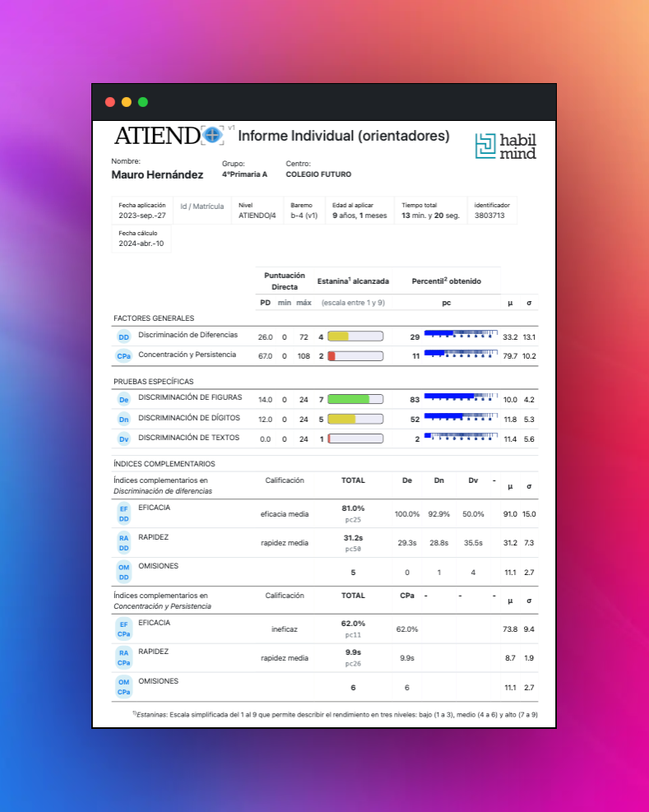The width and height of the screenshot is (649, 812).
Task: Click the age value 9 años, 1 meses
Action: coord(359,216)
